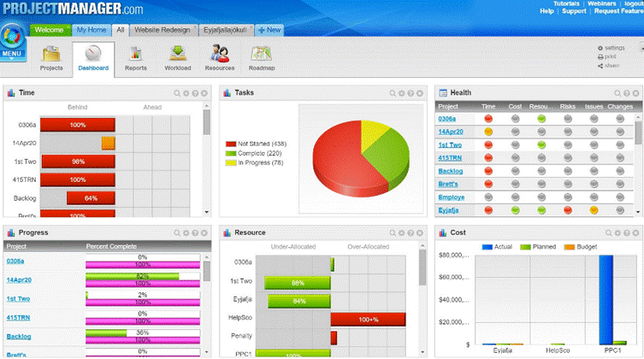The width and height of the screenshot is (644, 359).
Task: Click the HelpSco 100+% over-allocated bar
Action: coord(368,319)
